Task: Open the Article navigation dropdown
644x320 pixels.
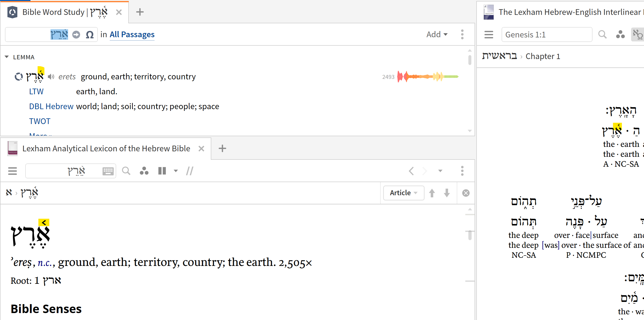Action: click(404, 193)
